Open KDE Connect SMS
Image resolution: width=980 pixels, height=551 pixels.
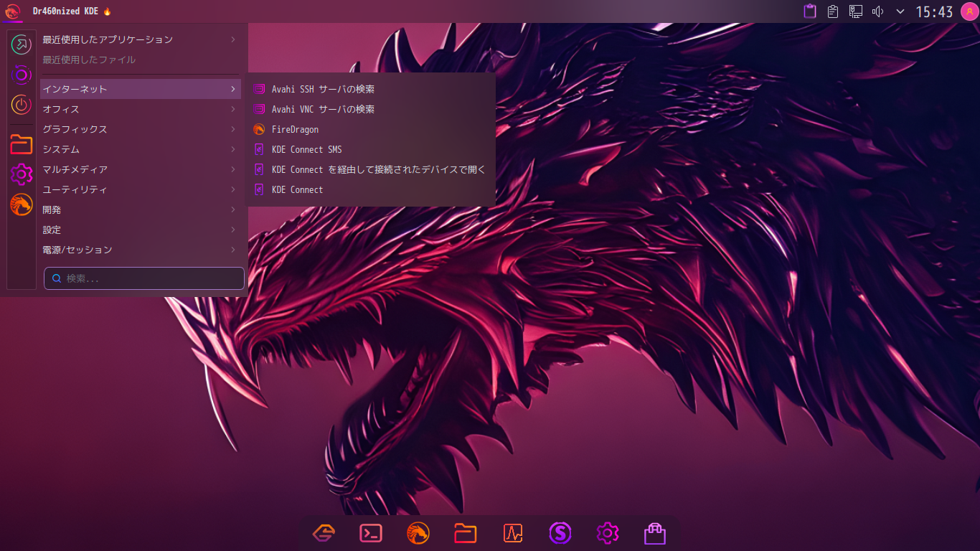coord(372,149)
